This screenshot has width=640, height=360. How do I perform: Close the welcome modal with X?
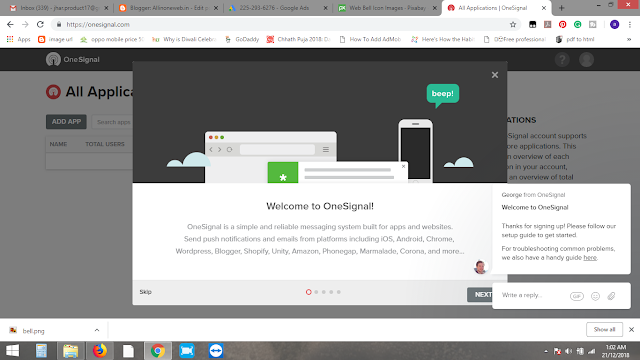pyautogui.click(x=495, y=75)
